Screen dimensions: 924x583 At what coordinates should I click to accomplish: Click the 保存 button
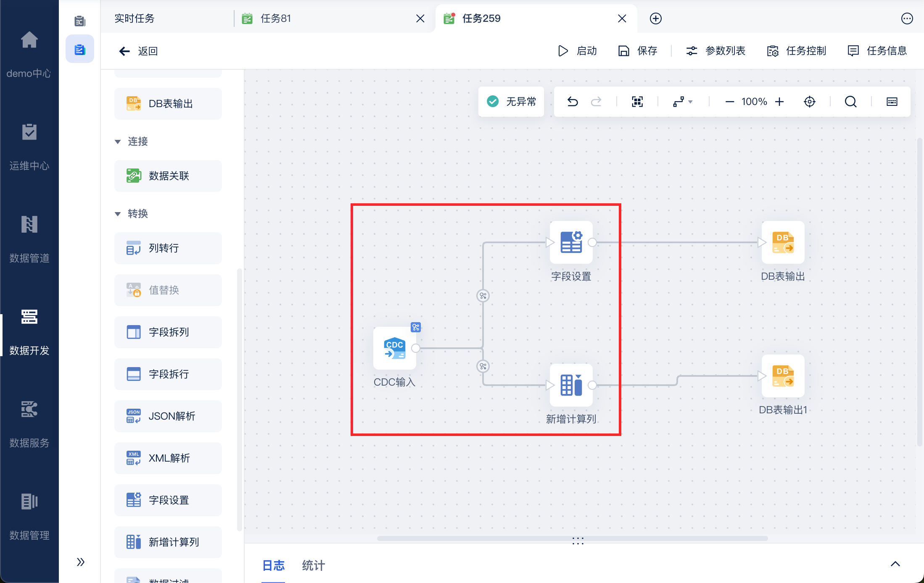(x=638, y=51)
